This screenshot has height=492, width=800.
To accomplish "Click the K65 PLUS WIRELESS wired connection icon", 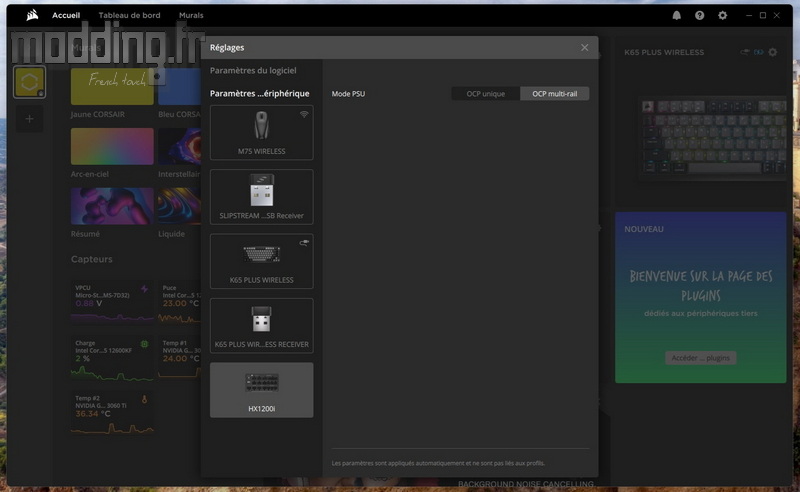I will point(304,243).
